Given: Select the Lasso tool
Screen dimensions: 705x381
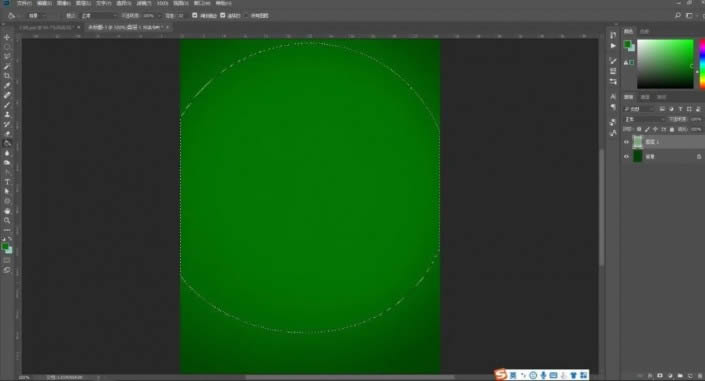Looking at the screenshot, I should [7, 57].
